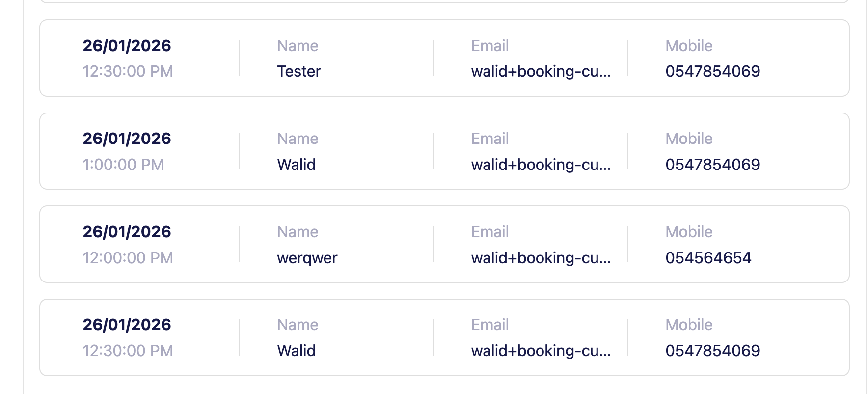
Task: Click the 12:30:00 PM time in Tester's booking
Action: click(128, 71)
